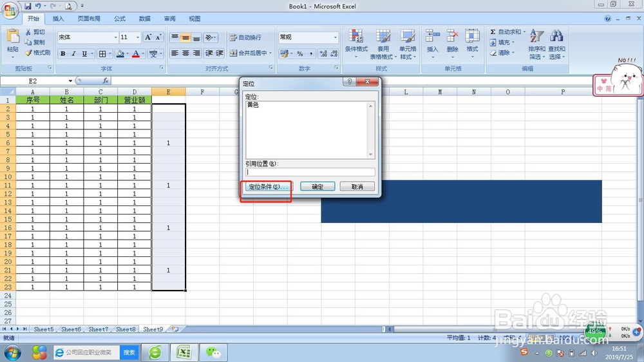Undo last action in quick access toolbar
Viewport: 644px width, 362px height.
(38, 6)
